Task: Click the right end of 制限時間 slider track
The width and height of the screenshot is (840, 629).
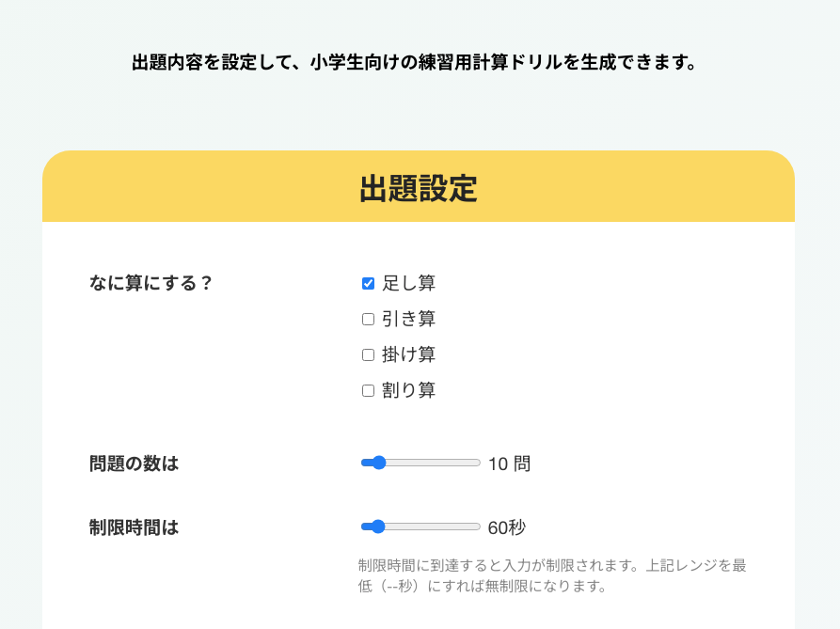Action: [x=477, y=527]
